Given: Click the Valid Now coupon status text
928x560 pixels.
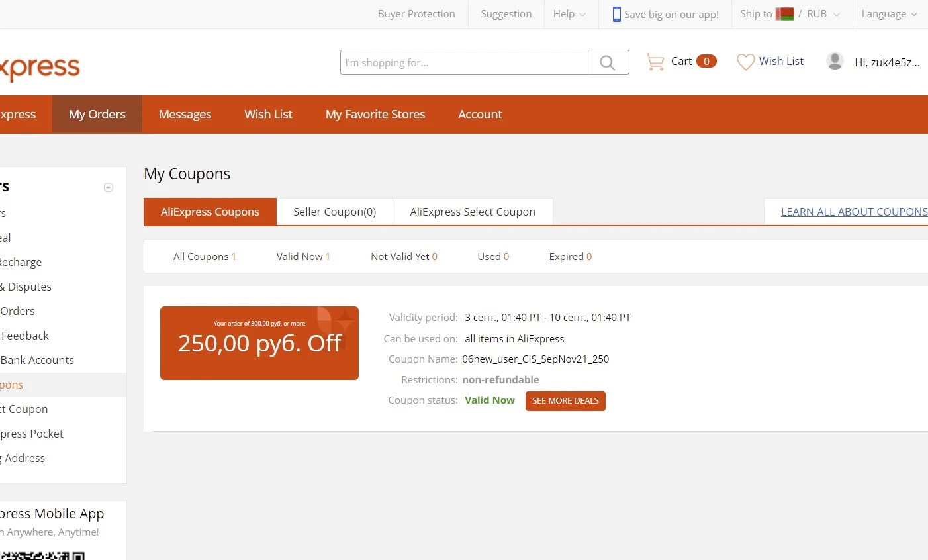Looking at the screenshot, I should [x=490, y=400].
